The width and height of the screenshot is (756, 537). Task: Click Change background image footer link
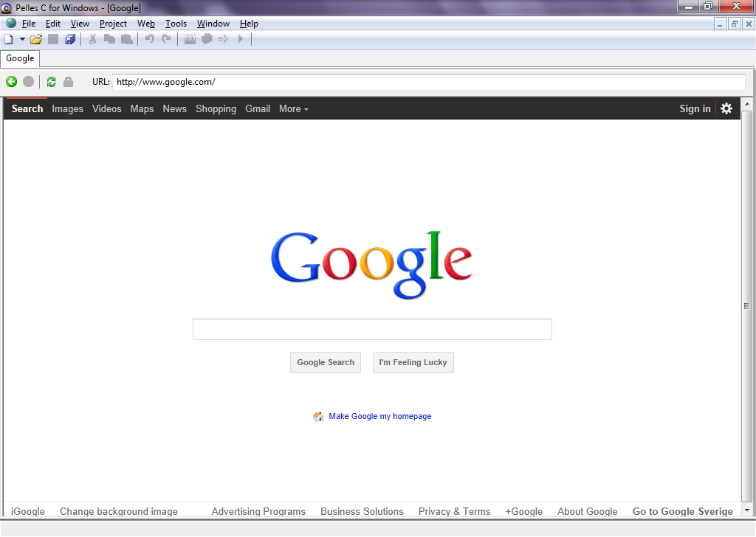[x=119, y=511]
